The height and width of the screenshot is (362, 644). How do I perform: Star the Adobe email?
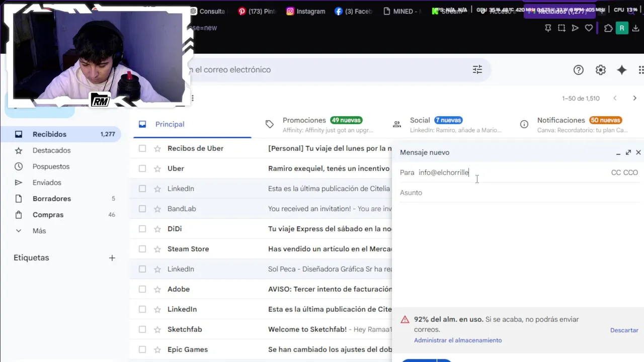157,289
